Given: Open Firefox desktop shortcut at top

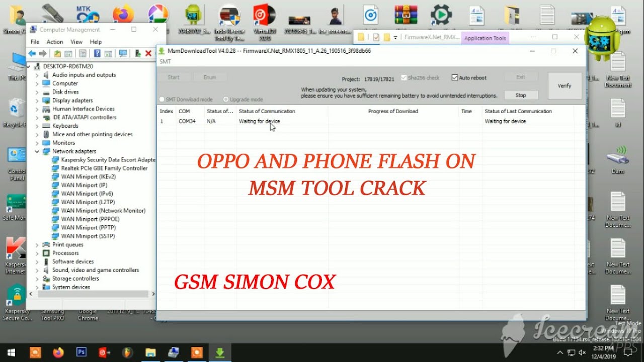Looking at the screenshot, I should tap(123, 14).
